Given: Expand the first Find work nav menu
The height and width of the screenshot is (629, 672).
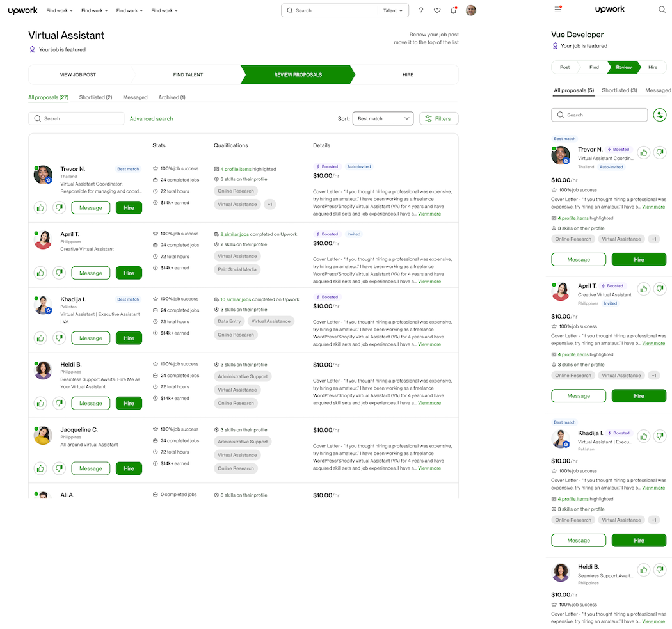Looking at the screenshot, I should coord(60,10).
